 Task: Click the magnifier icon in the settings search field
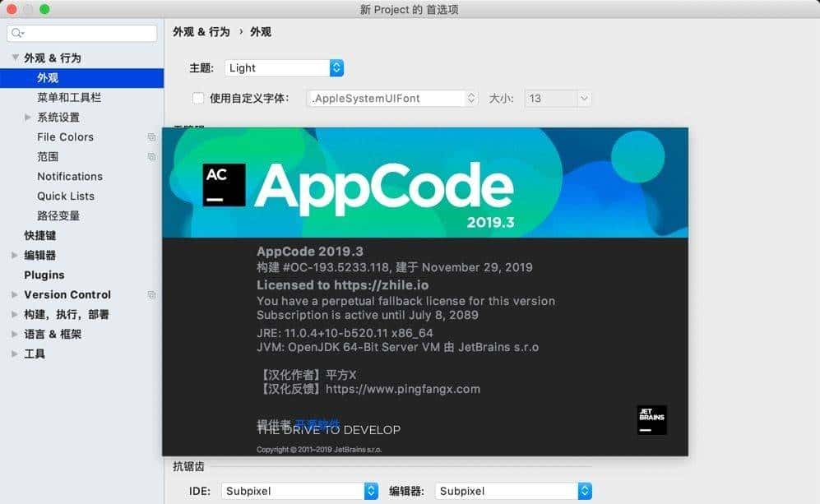tap(15, 33)
